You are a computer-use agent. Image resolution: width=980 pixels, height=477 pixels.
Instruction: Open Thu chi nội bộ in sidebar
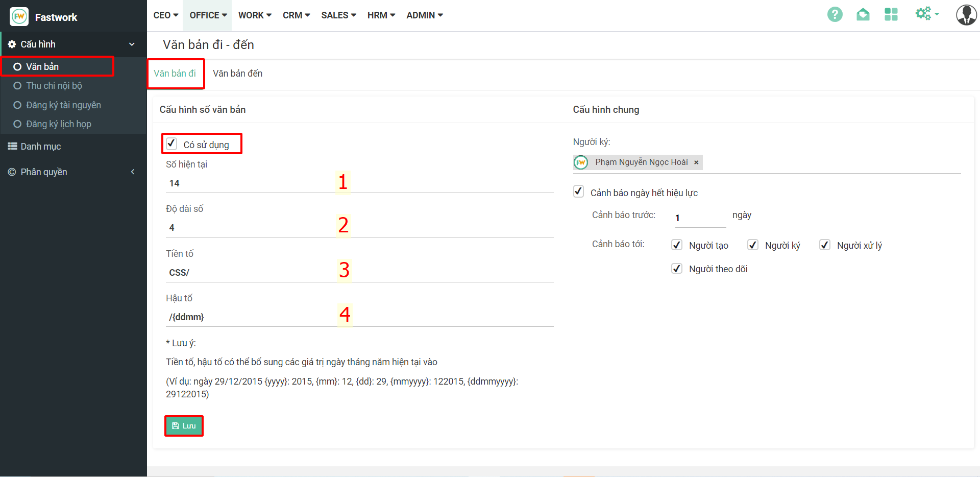click(54, 86)
